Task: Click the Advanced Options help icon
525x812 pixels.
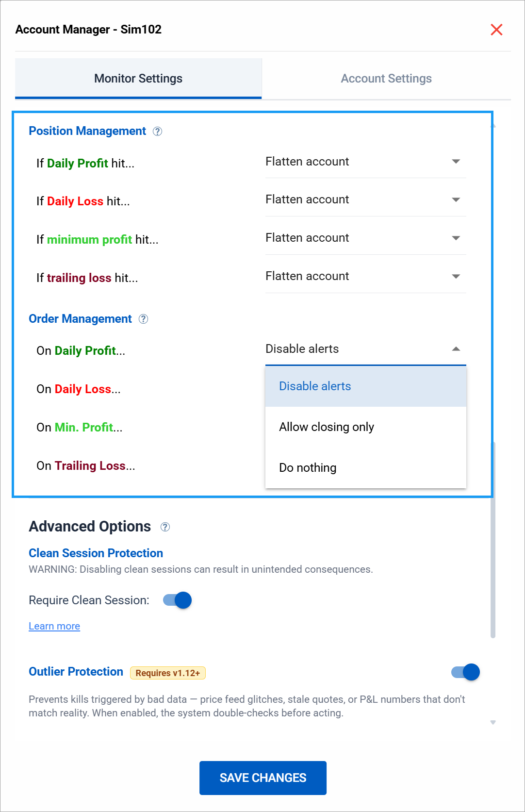Action: point(165,527)
